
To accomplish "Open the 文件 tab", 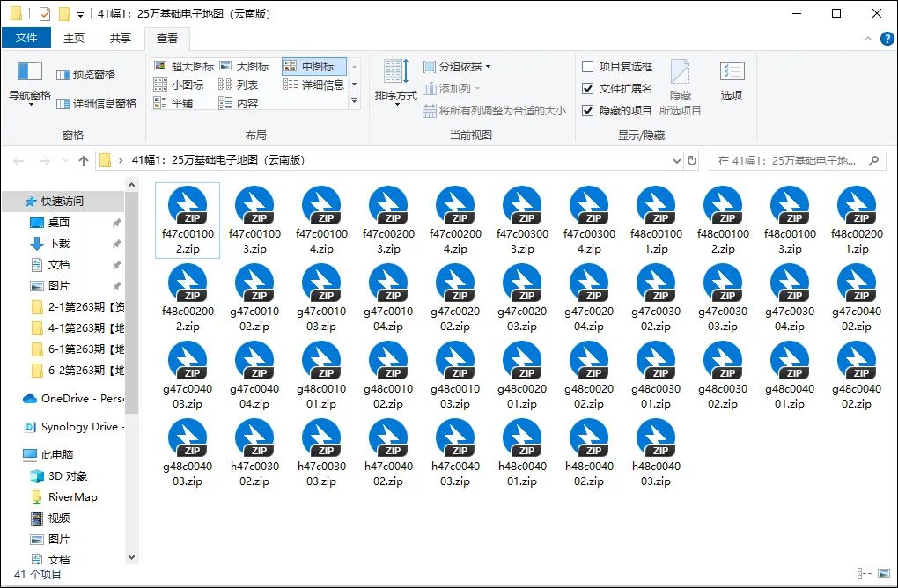I will (26, 38).
